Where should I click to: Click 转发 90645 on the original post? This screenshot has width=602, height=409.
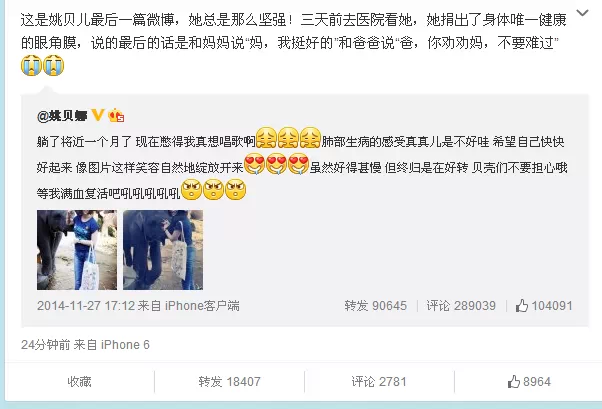pos(375,306)
